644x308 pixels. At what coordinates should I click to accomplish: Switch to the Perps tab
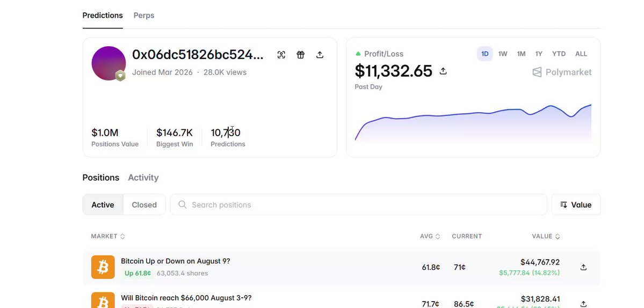144,15
